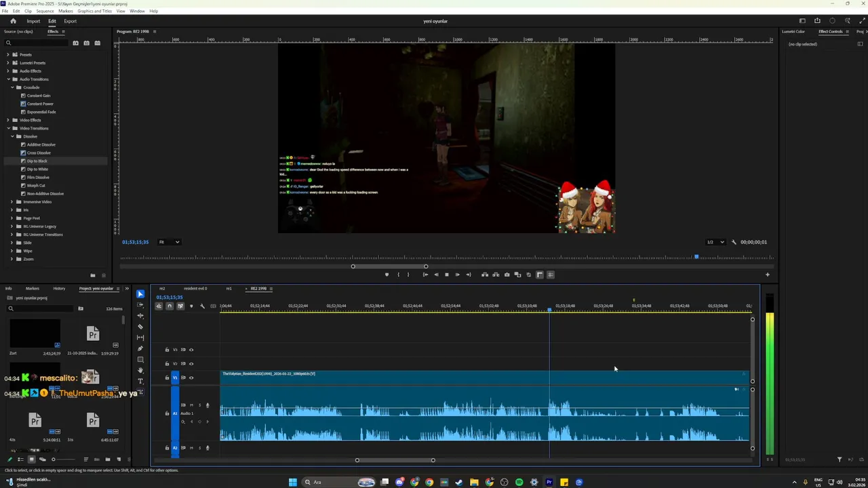
Task: Open the program monitor Button Editor plus
Action: pyautogui.click(x=768, y=274)
